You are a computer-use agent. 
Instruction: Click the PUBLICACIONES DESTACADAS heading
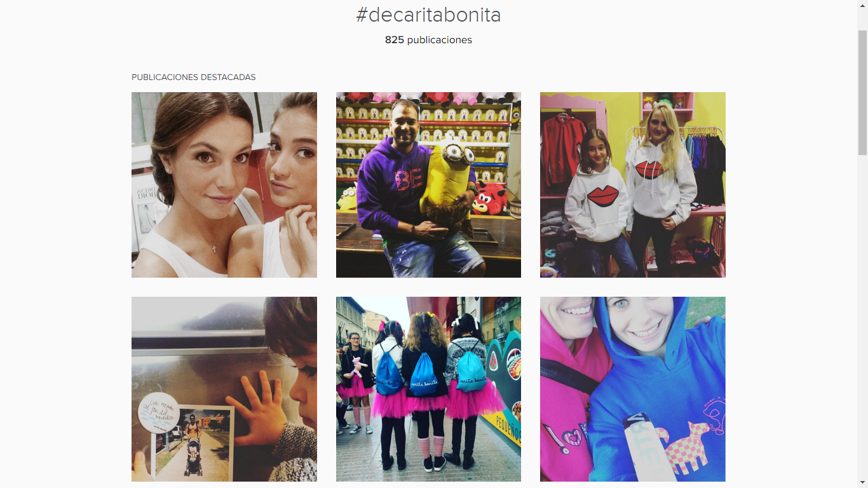pyautogui.click(x=194, y=78)
